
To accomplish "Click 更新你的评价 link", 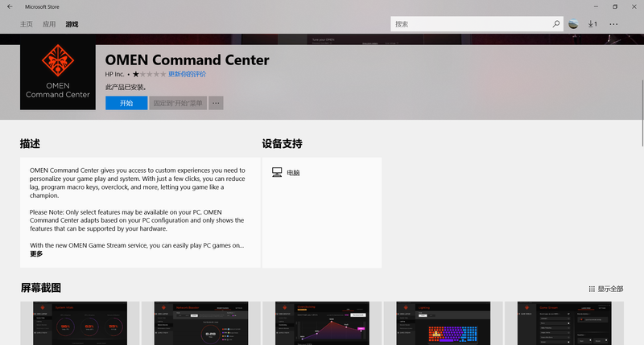I will point(187,74).
